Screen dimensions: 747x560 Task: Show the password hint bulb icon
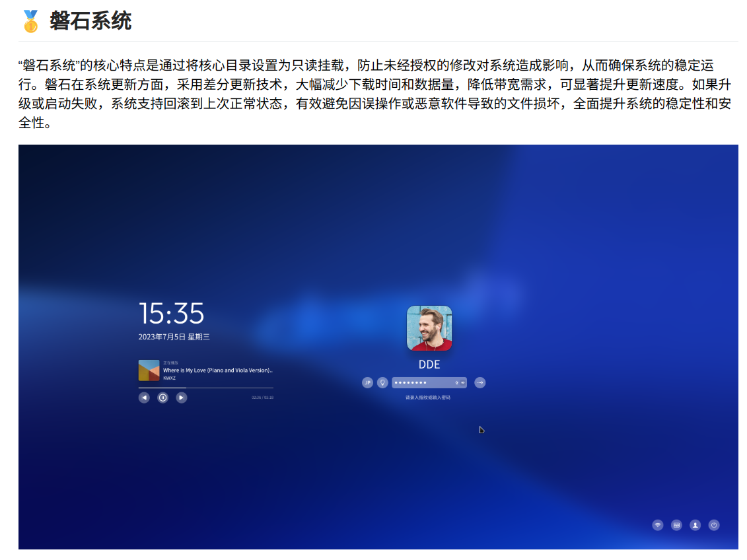[382, 383]
